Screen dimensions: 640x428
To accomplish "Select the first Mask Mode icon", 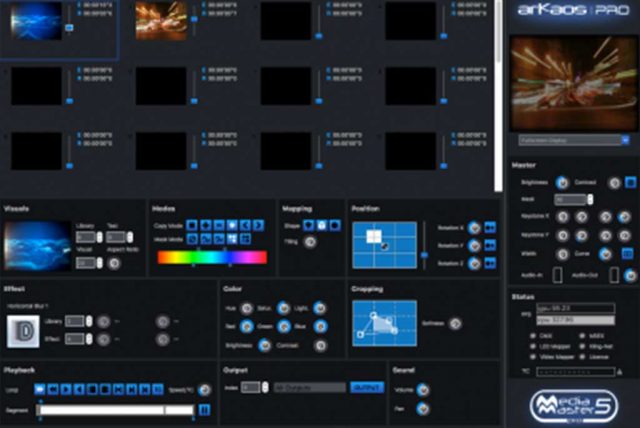I will 192,240.
